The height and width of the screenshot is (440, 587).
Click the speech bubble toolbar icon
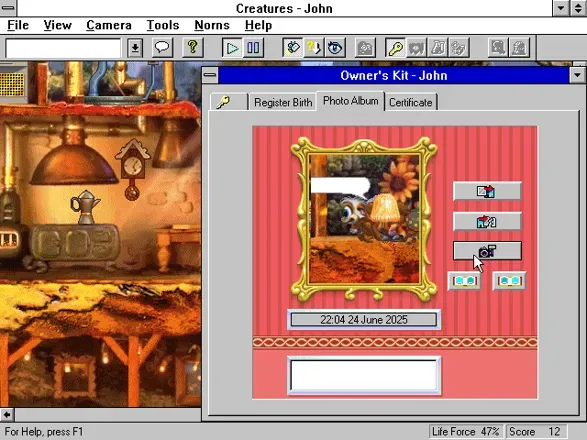162,48
